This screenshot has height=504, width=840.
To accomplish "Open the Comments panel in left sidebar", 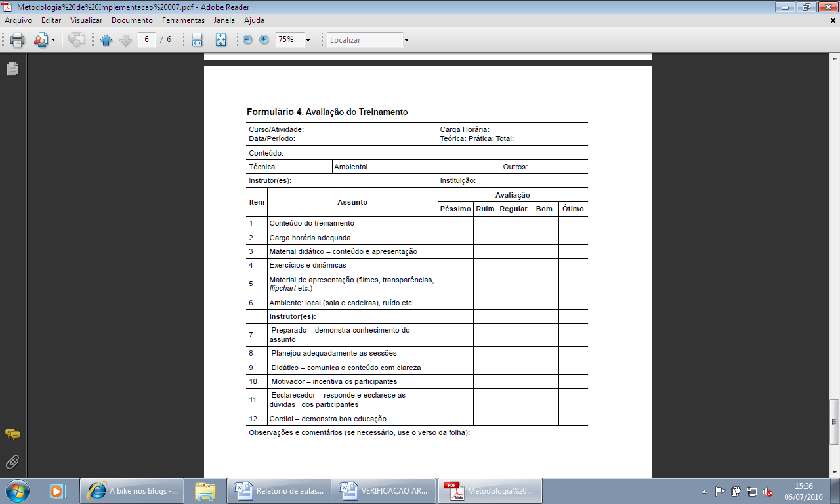I will [x=12, y=434].
